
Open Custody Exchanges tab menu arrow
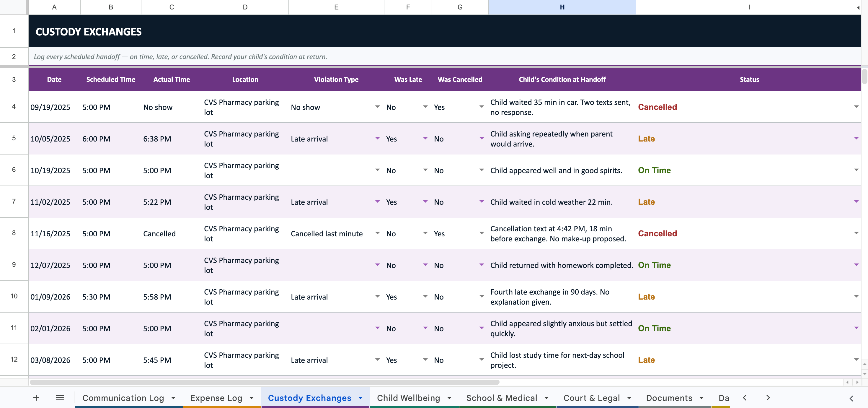coord(360,398)
